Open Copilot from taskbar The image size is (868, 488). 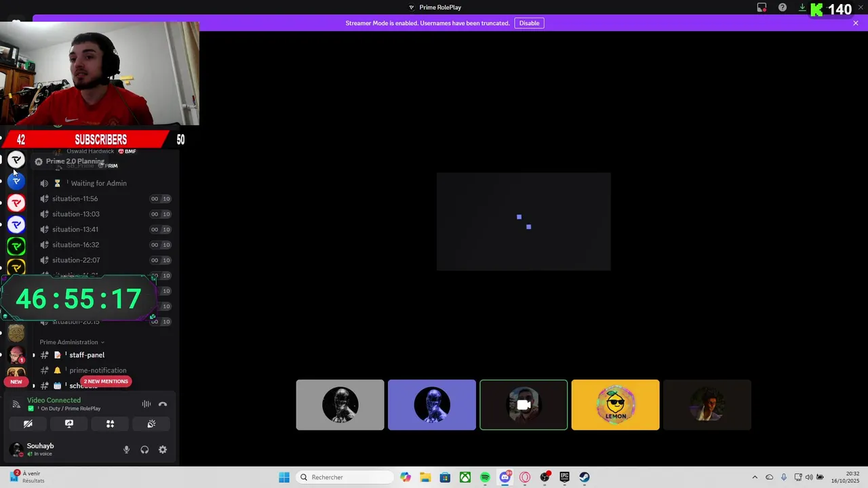[x=406, y=477]
